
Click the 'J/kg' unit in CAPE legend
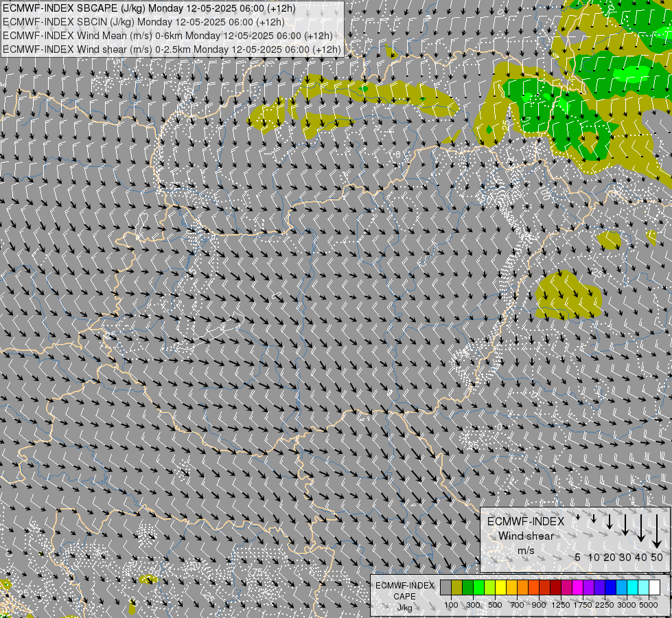coord(404,608)
